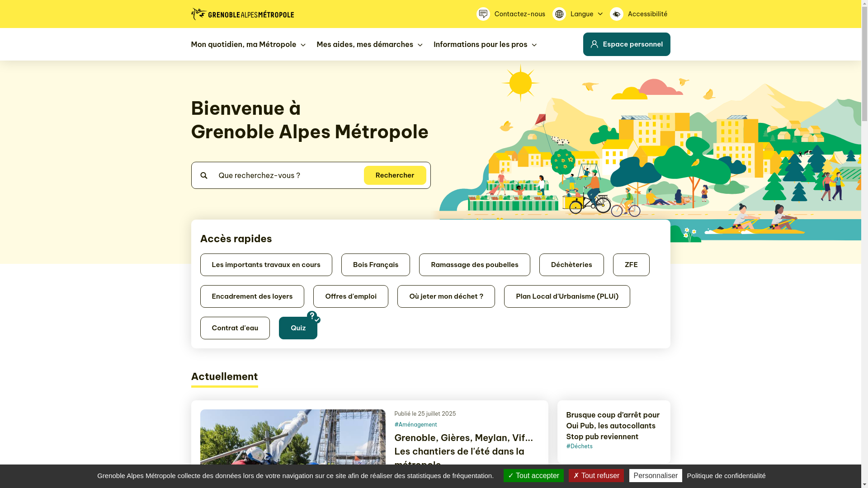868x488 pixels.
Task: Open the #Aménagement tag
Action: pos(415,425)
